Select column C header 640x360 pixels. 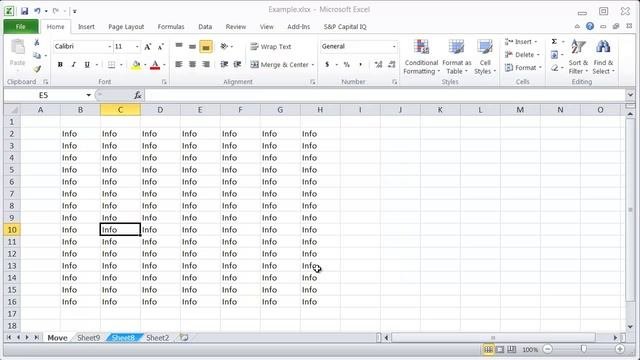120,109
